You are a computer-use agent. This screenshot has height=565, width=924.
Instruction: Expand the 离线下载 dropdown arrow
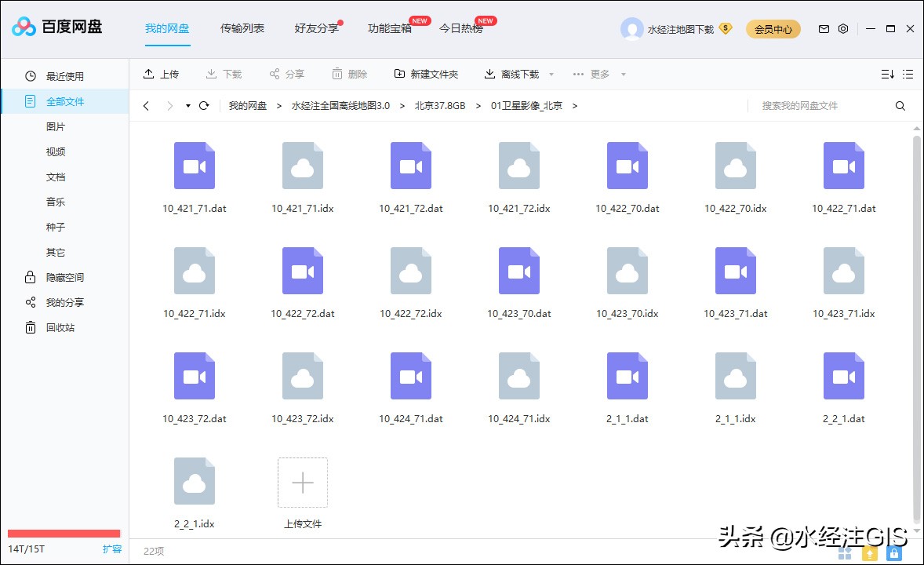click(x=551, y=74)
